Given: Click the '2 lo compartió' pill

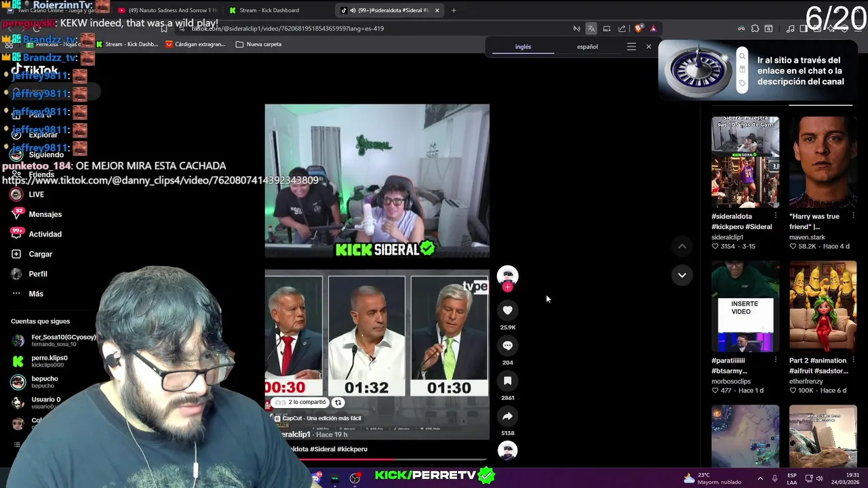Looking at the screenshot, I should coord(300,402).
